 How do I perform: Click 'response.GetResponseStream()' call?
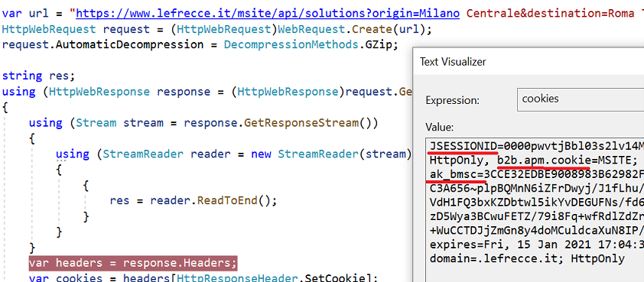coord(281,123)
